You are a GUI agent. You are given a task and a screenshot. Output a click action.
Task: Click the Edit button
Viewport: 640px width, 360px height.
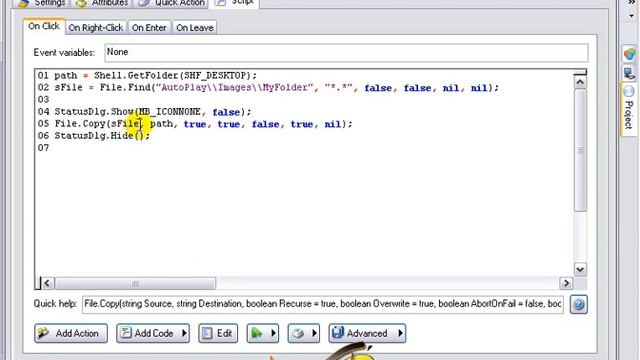pos(218,333)
